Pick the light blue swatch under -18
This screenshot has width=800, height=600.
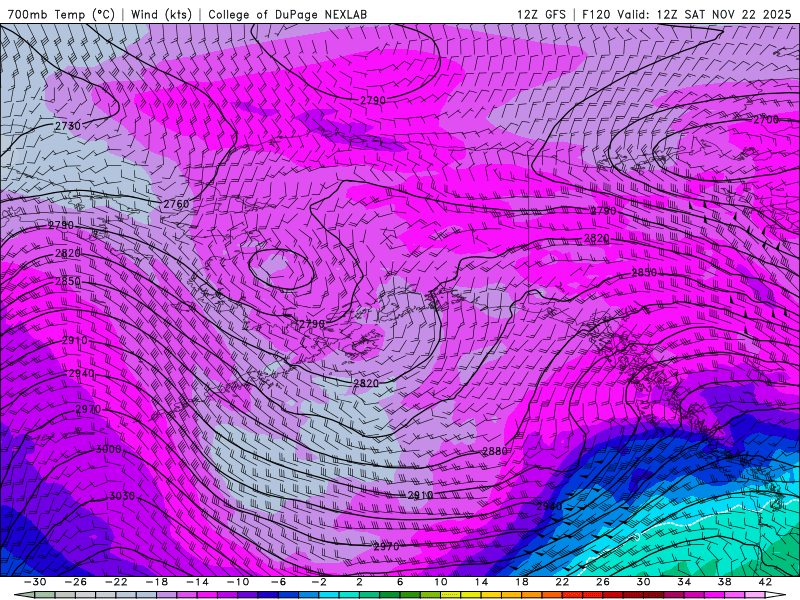point(147,595)
